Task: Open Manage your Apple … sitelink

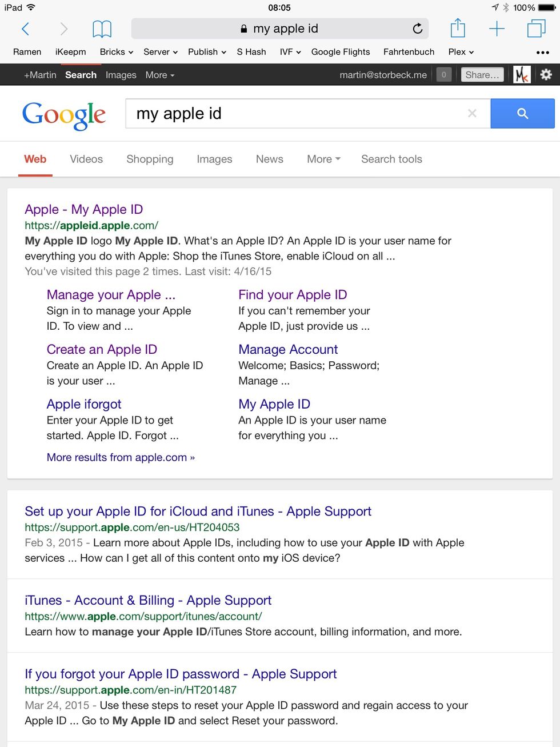Action: pyautogui.click(x=111, y=294)
